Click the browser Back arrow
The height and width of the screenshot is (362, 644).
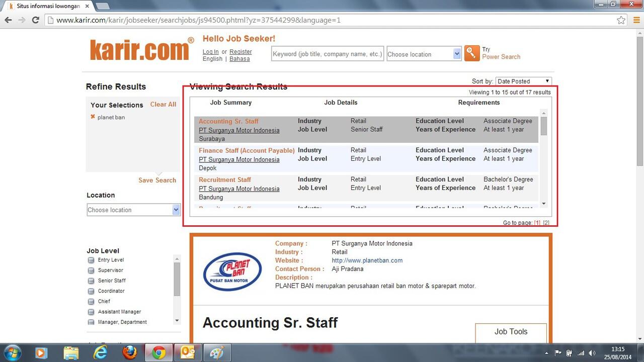(x=8, y=20)
